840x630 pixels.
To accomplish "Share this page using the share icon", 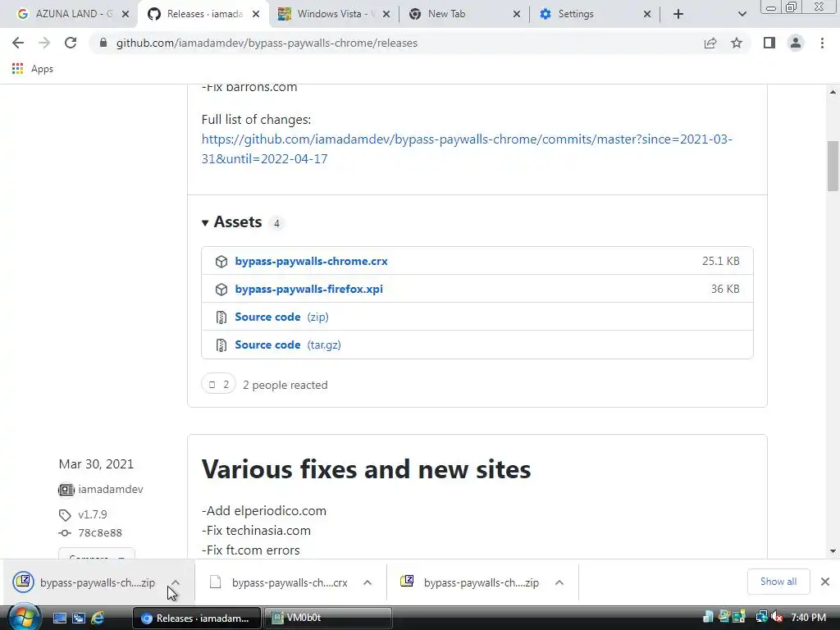I will tap(710, 43).
